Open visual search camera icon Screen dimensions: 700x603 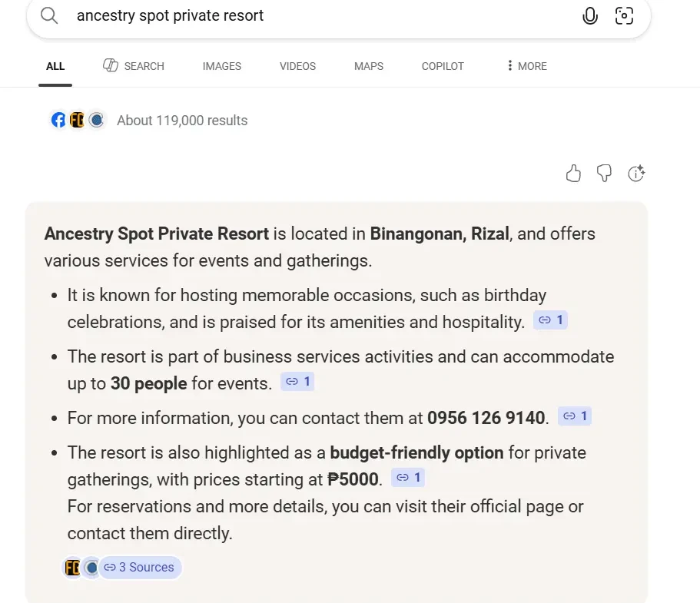point(625,16)
